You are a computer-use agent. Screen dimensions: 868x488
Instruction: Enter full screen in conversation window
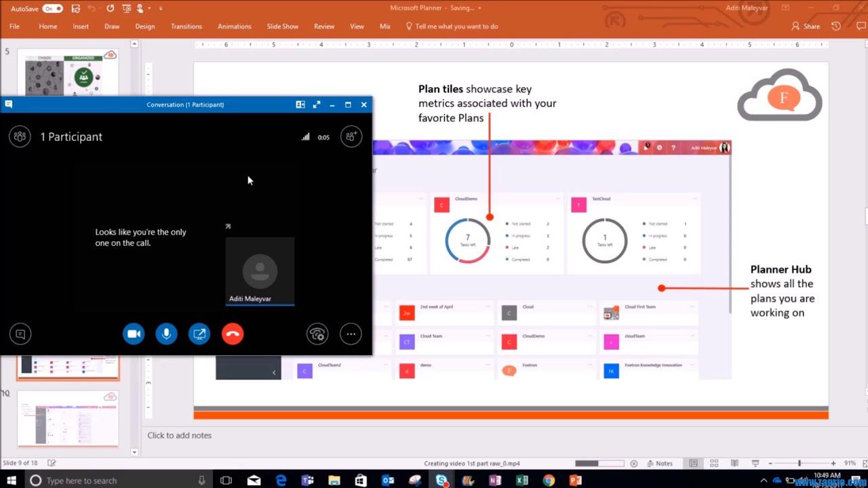pos(317,104)
